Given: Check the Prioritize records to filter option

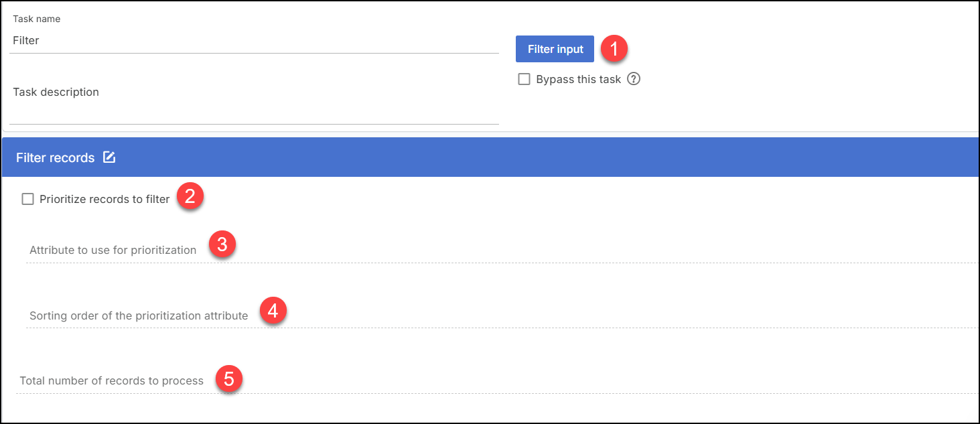Looking at the screenshot, I should (27, 198).
